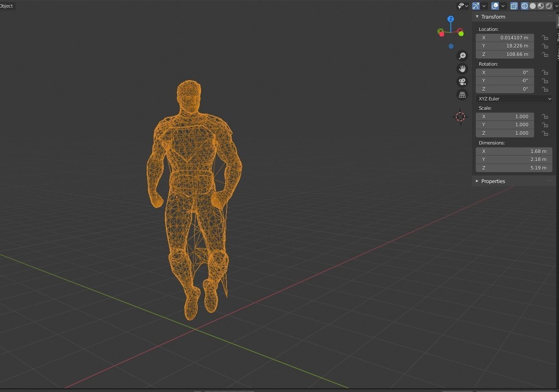Lock the Scale X value
Screen dimensions: 559x392
point(545,117)
